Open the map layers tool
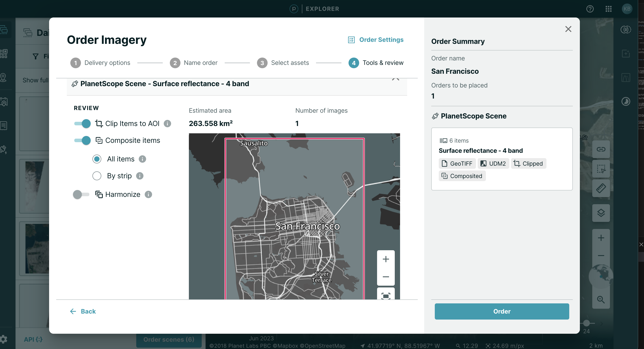Viewport: 644px width, 349px height. pyautogui.click(x=601, y=213)
